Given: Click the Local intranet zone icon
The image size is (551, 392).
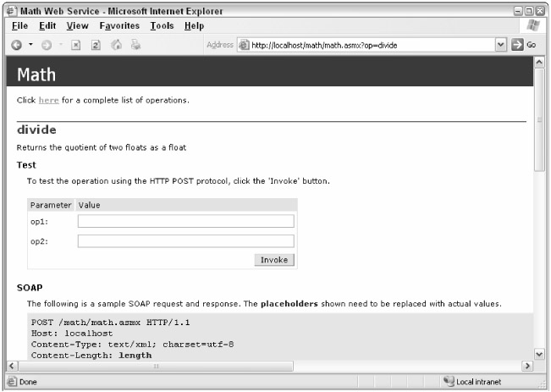Looking at the screenshot, I should 449,383.
